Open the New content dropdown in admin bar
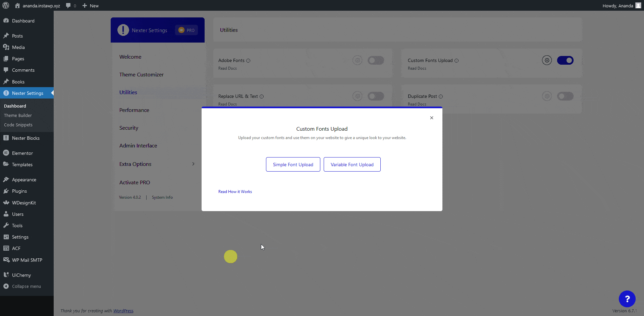 (91, 6)
